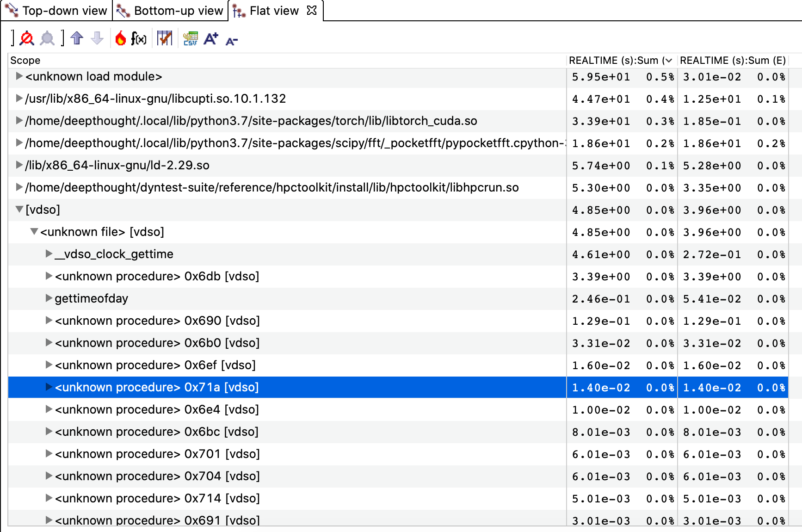Click the hot path flame icon
The image size is (802, 532).
click(x=121, y=38)
